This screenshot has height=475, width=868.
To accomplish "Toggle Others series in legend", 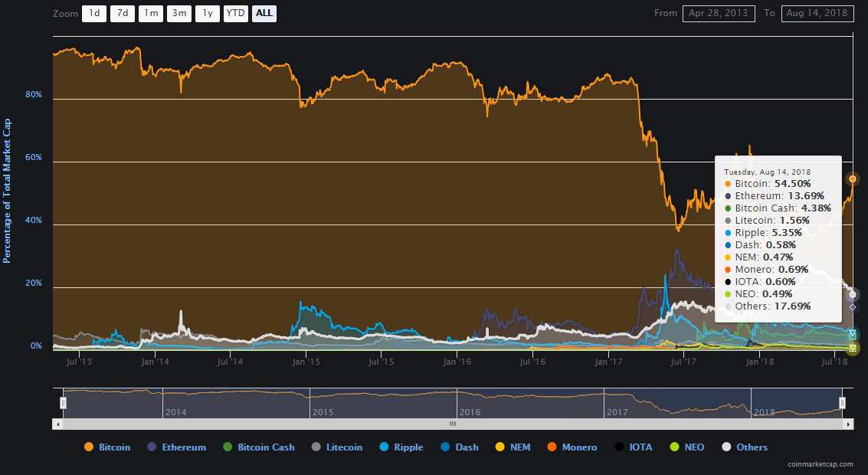I will 745,447.
